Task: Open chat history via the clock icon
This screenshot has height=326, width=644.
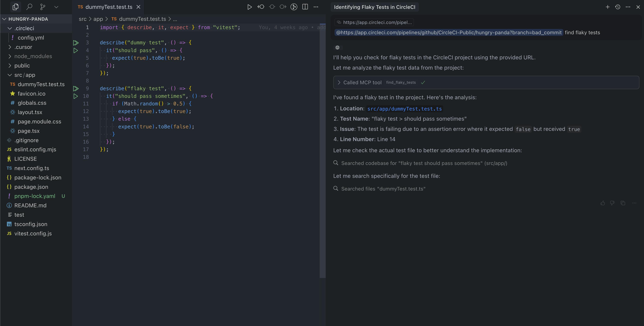Action: click(x=618, y=7)
